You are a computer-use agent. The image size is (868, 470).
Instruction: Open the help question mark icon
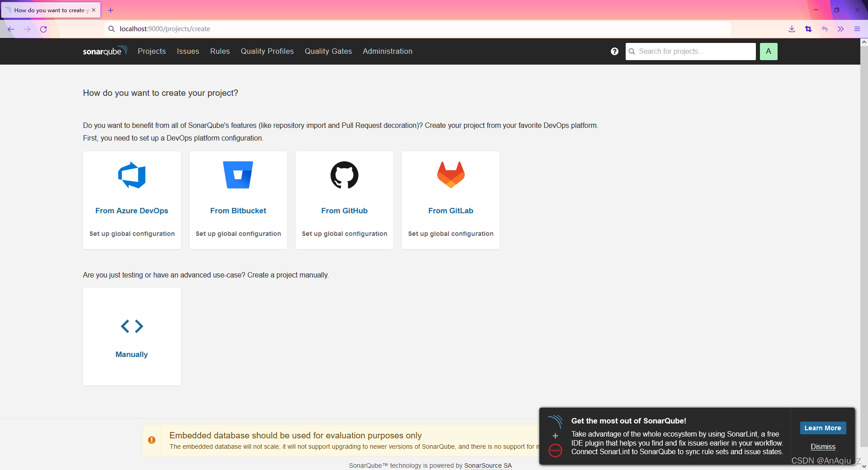click(x=614, y=52)
